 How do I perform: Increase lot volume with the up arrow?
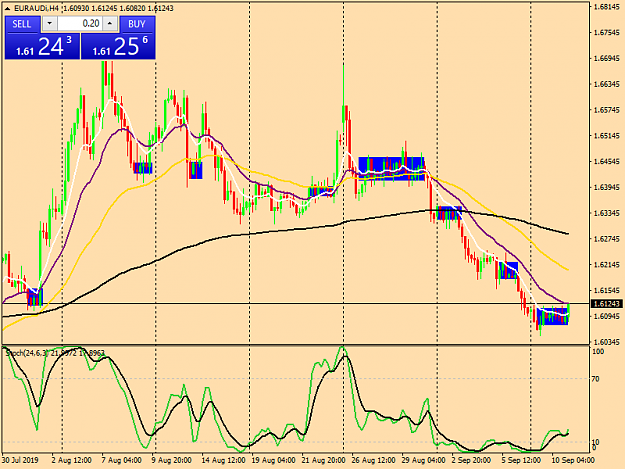pyautogui.click(x=110, y=24)
